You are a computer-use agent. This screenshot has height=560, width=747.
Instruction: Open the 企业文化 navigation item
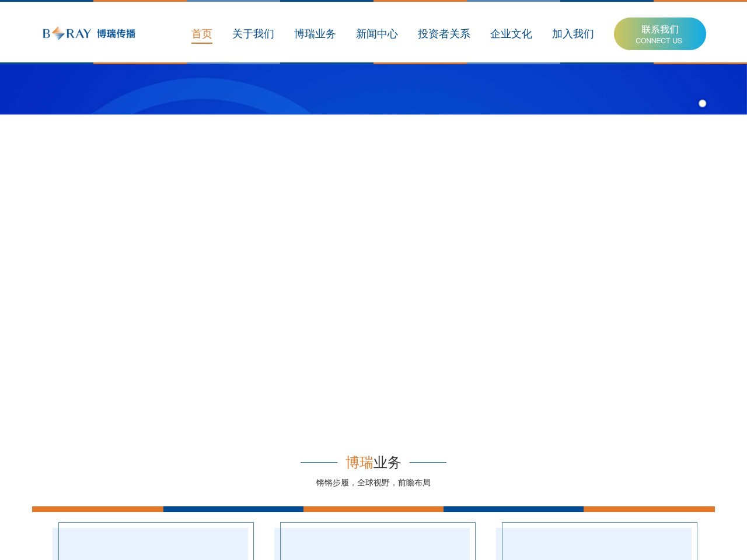click(511, 34)
